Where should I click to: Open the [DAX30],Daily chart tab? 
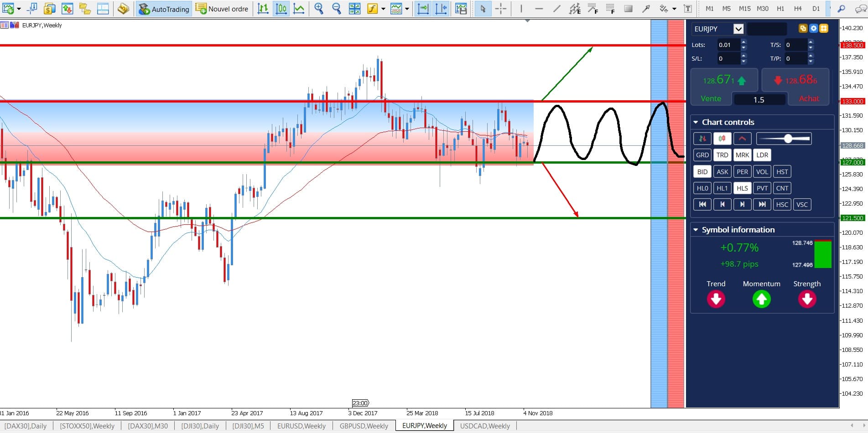26,426
